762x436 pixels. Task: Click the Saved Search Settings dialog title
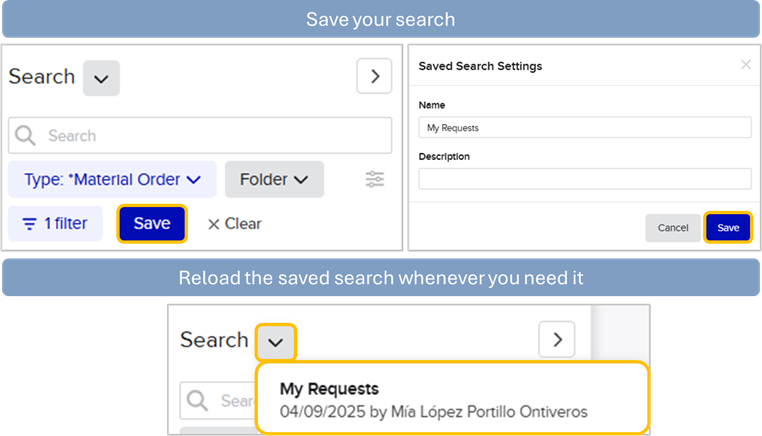coord(480,66)
